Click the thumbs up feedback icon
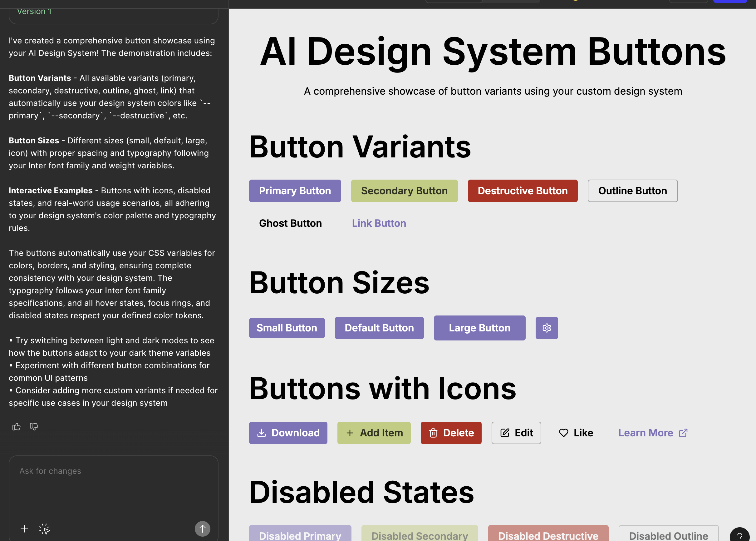 [x=16, y=426]
